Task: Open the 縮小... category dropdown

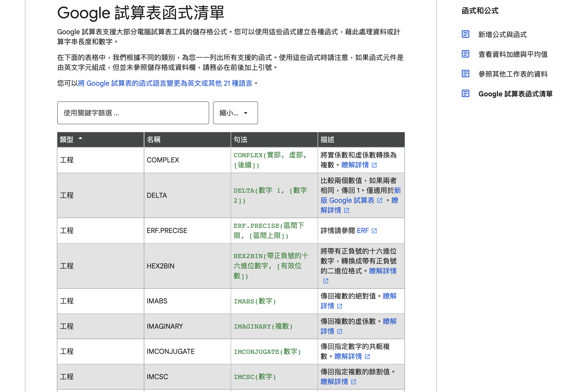Action: [235, 113]
